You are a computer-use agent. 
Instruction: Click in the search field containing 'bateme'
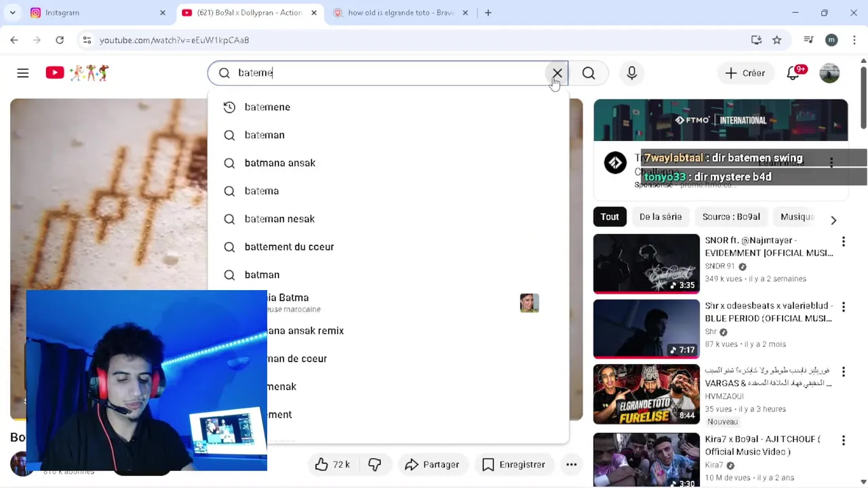pyautogui.click(x=388, y=73)
